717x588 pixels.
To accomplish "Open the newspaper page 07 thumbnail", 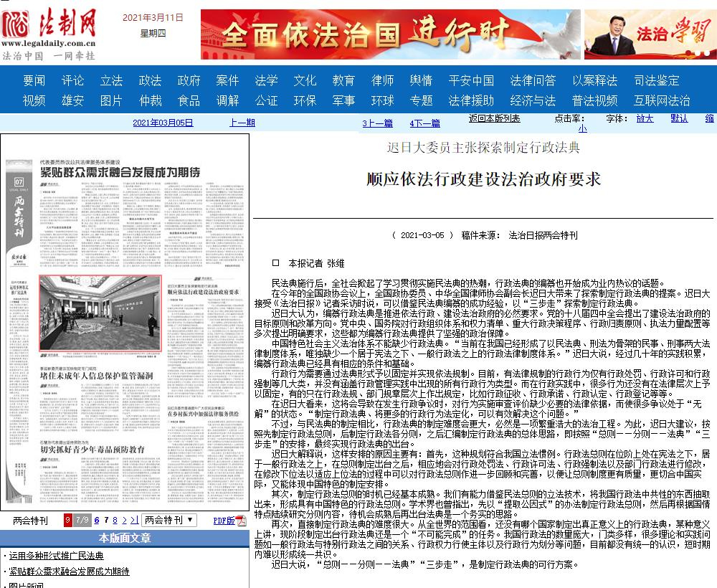I will [125, 322].
